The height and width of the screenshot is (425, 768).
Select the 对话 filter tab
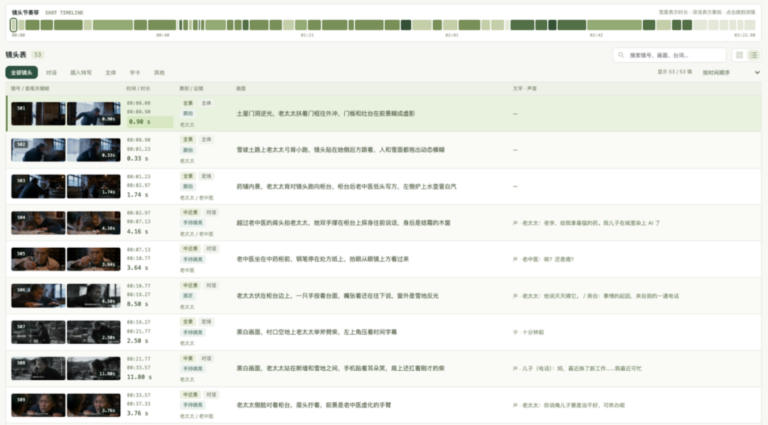click(x=51, y=72)
